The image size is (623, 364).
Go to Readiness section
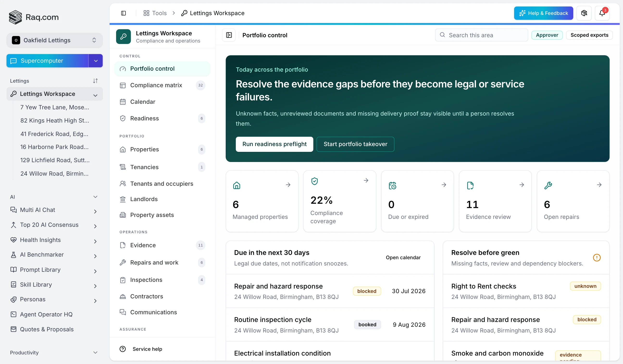(162, 118)
